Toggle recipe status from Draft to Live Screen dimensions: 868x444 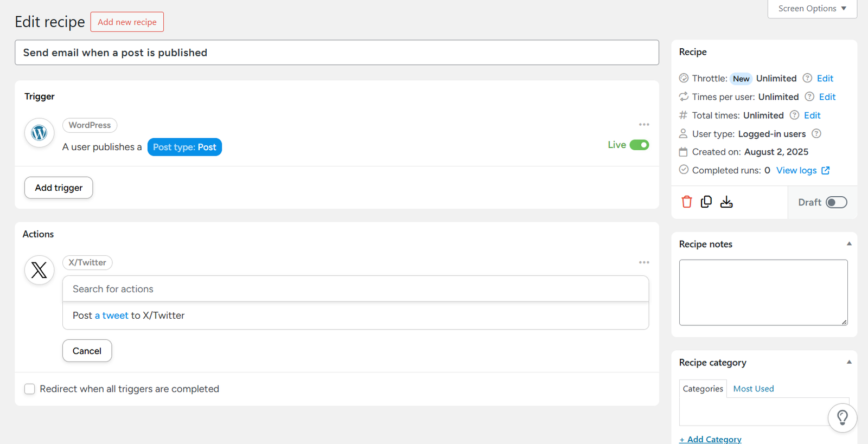pyautogui.click(x=836, y=202)
